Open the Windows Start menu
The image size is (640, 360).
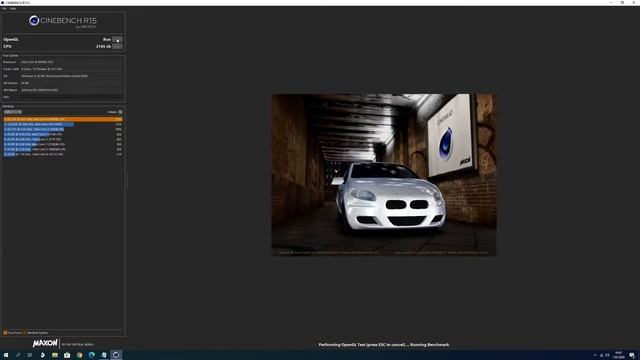[x=6, y=355]
